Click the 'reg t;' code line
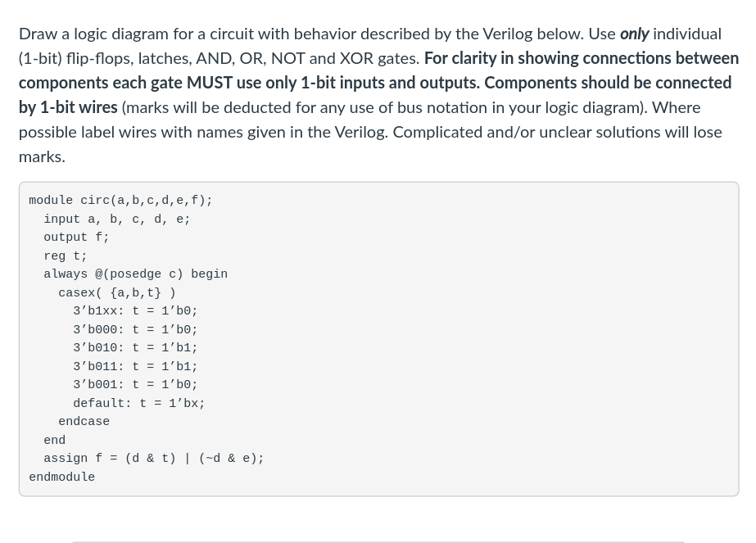The height and width of the screenshot is (543, 756). pos(66,256)
